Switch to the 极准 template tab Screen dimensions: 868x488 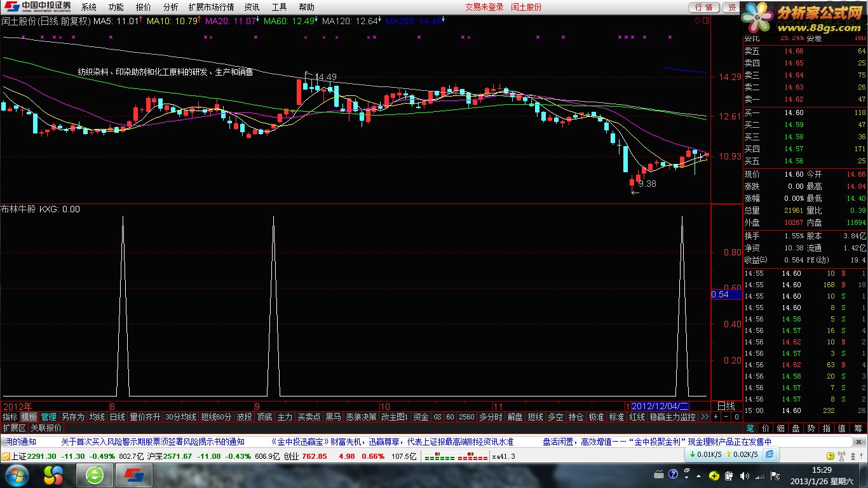(596, 417)
